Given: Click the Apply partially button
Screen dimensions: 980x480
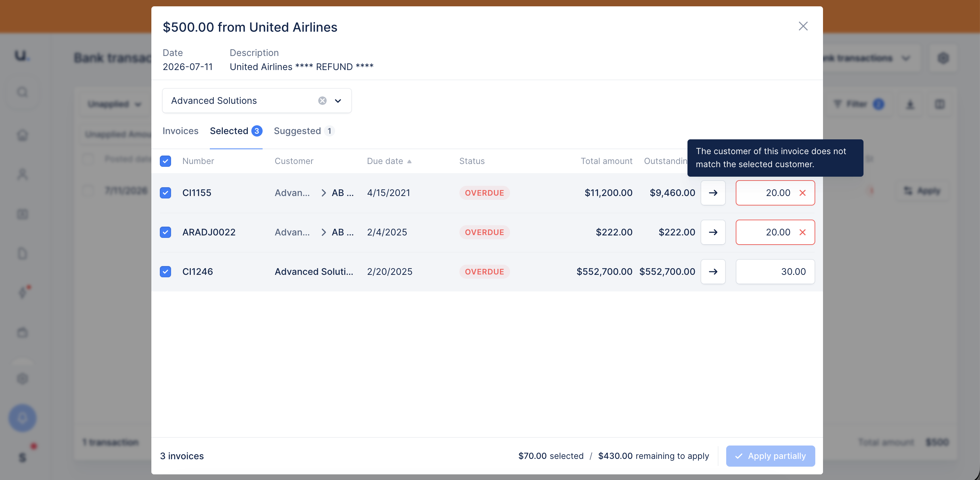Looking at the screenshot, I should point(770,456).
